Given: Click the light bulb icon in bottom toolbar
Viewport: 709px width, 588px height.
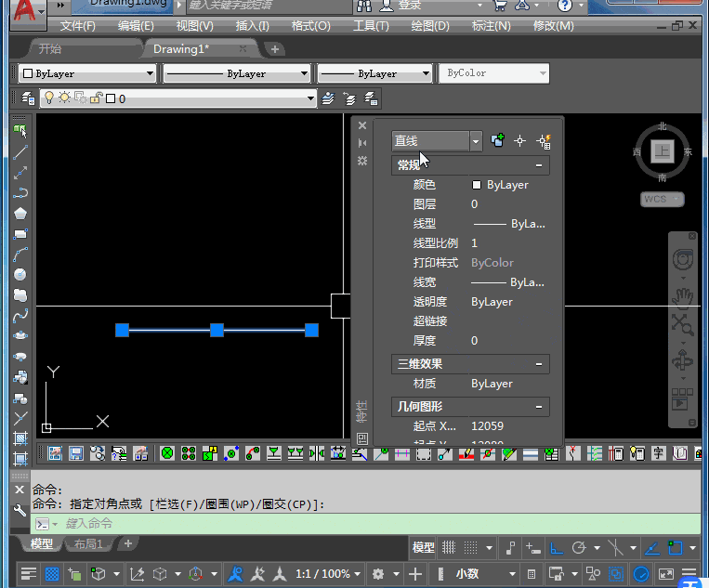Looking at the screenshot, I should click(637, 453).
